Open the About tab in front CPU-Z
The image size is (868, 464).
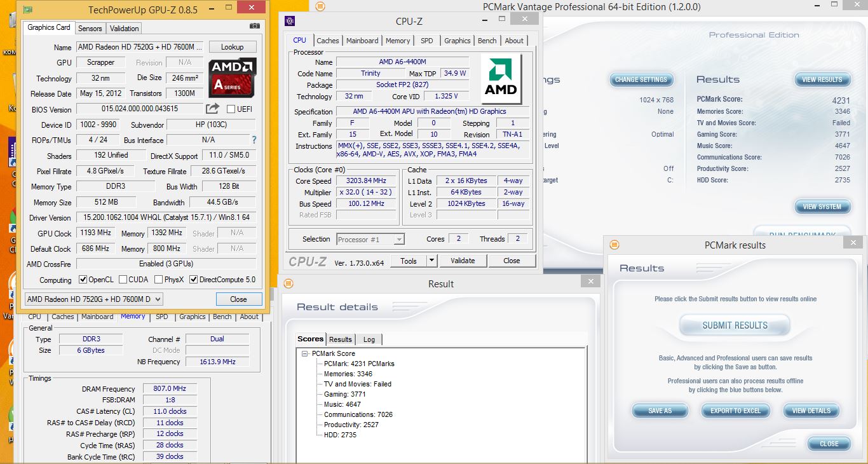514,41
